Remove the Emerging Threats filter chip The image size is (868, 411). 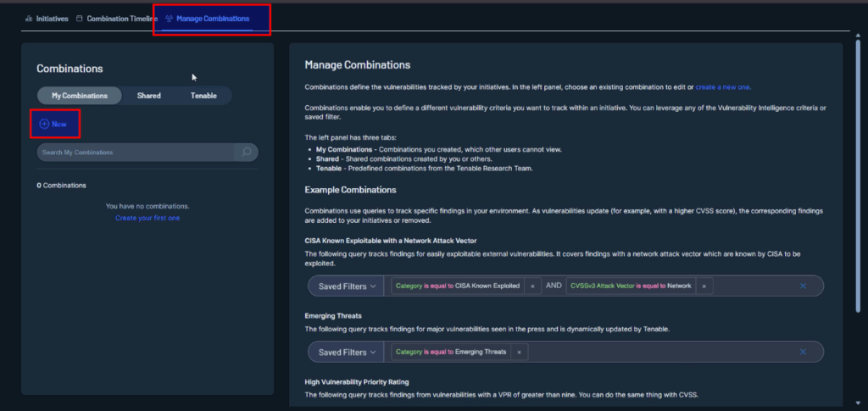[518, 352]
